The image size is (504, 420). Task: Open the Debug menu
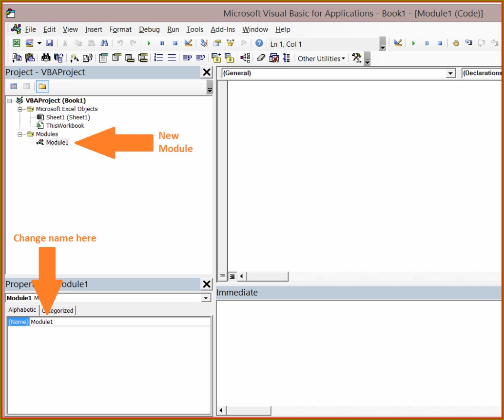tap(149, 30)
